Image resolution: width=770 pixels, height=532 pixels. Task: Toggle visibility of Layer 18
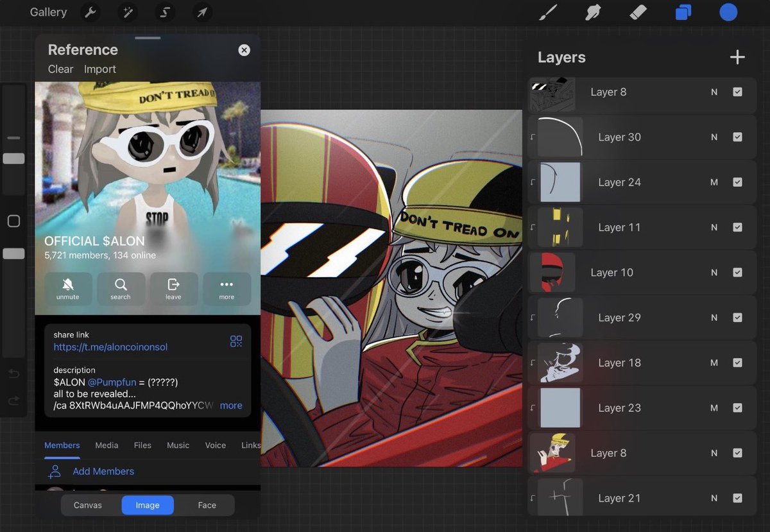[x=737, y=363]
